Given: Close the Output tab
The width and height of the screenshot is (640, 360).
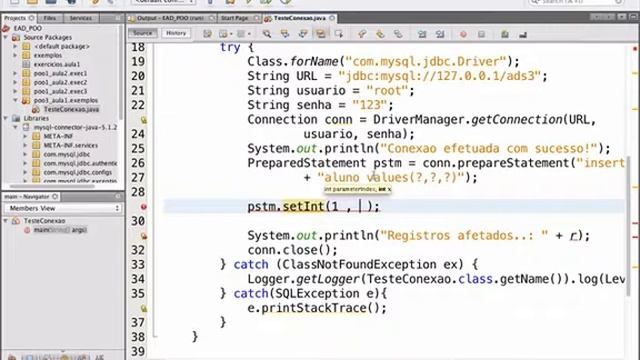Looking at the screenshot, I should 211,18.
